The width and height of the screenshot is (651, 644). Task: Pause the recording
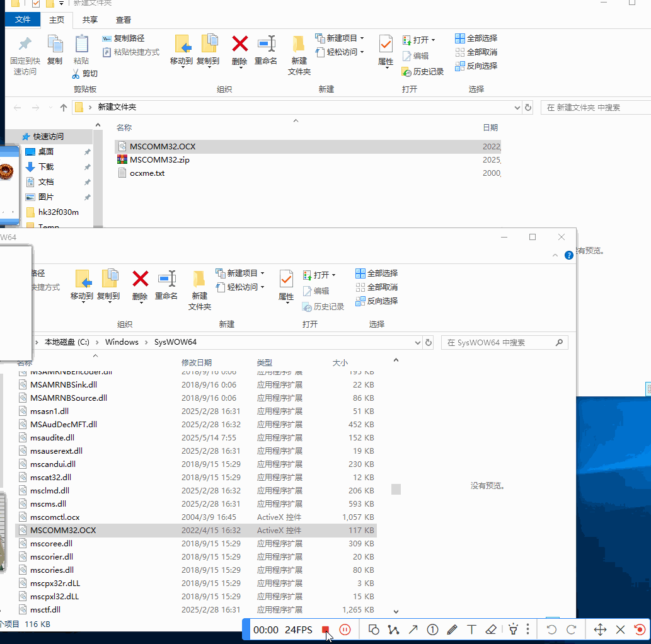pyautogui.click(x=345, y=629)
